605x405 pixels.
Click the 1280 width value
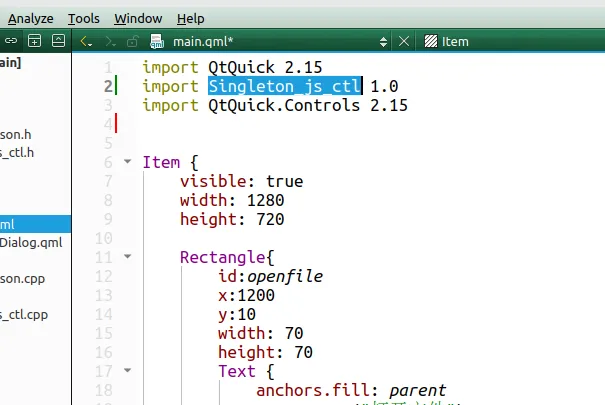[265, 200]
